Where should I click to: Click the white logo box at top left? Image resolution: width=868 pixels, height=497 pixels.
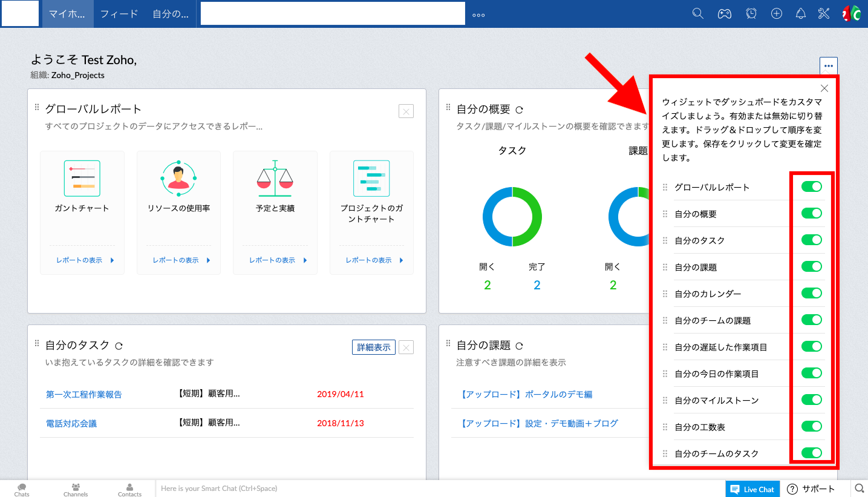(20, 13)
